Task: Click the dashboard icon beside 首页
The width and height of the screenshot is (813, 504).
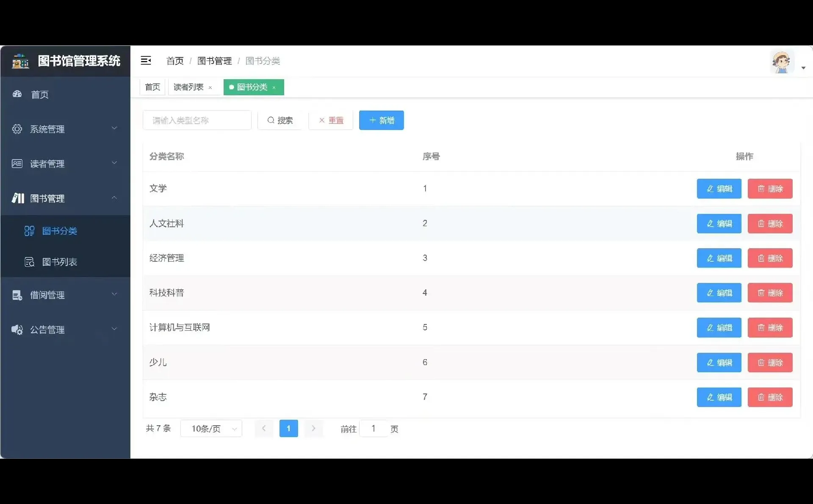Action: 17,94
